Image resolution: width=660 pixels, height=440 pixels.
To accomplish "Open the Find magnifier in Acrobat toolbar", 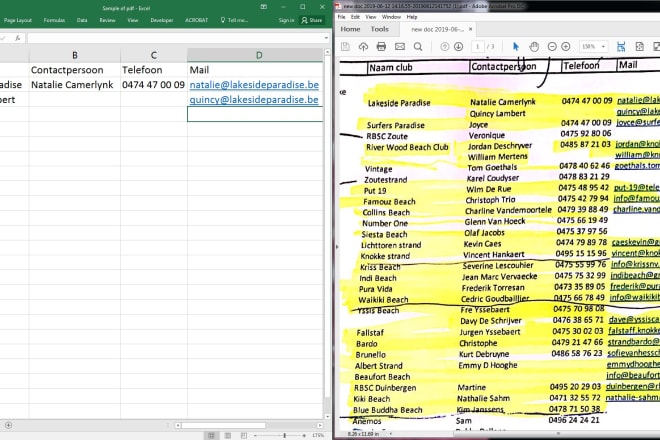I will pos(418,46).
